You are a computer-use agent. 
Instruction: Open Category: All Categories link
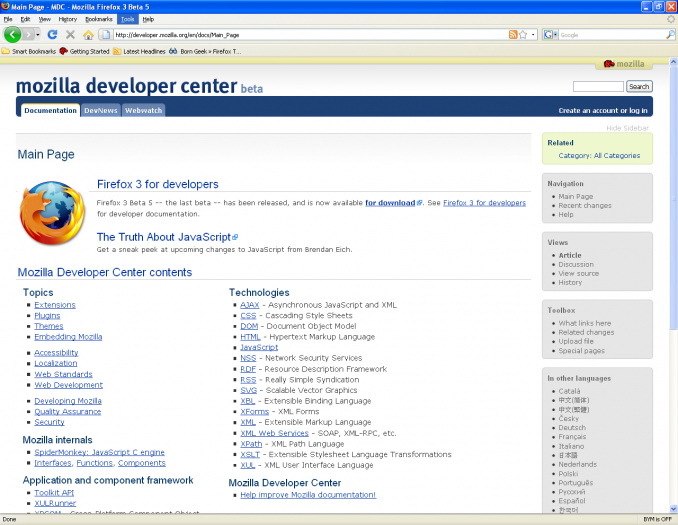point(599,156)
